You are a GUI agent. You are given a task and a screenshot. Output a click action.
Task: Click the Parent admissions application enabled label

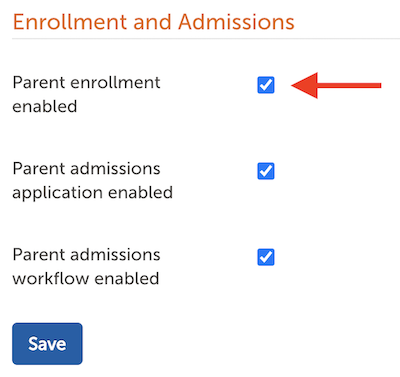click(93, 181)
